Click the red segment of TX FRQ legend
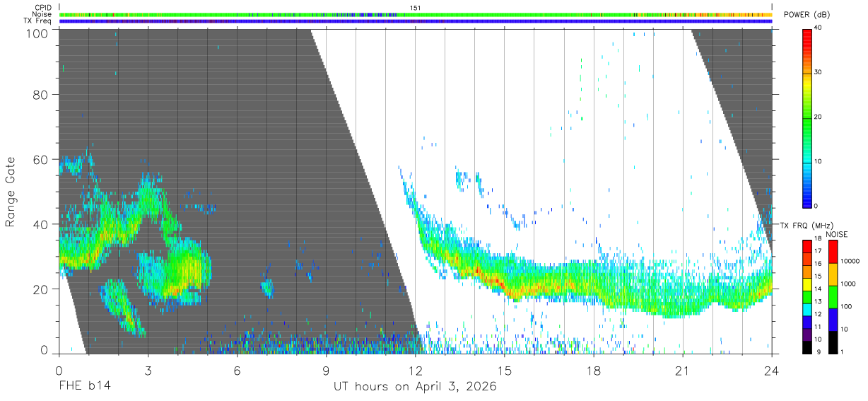 (807, 245)
